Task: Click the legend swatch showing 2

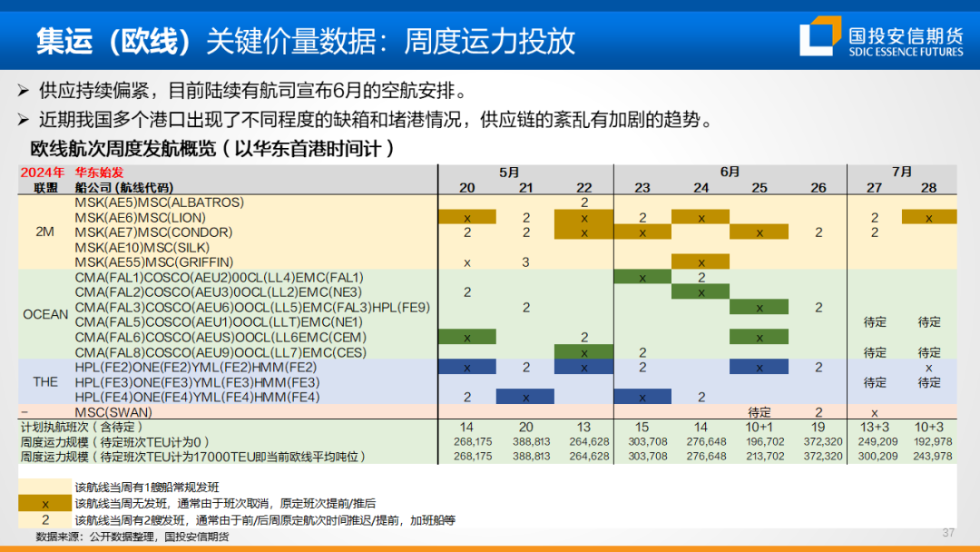Action: (45, 519)
